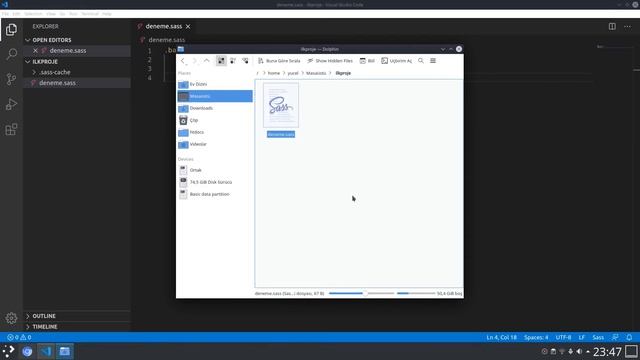
Task: Click the Böl split-view button
Action: (x=367, y=61)
